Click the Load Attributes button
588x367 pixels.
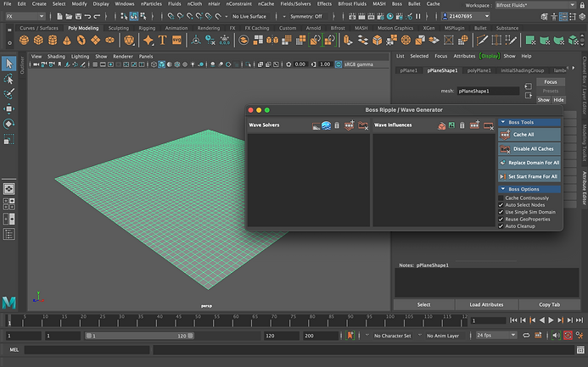(486, 305)
